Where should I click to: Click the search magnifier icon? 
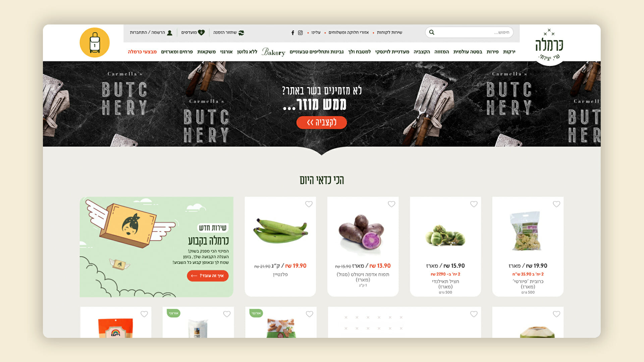(432, 32)
